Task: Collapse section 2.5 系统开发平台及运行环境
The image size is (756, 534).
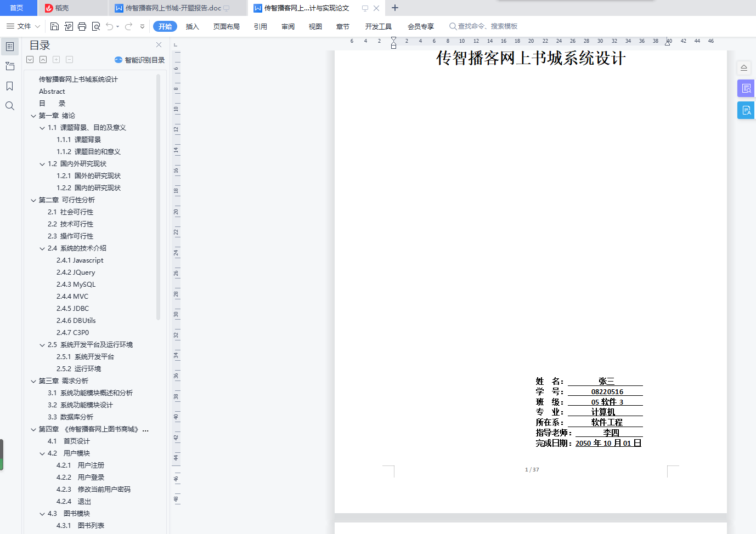Action: 42,345
